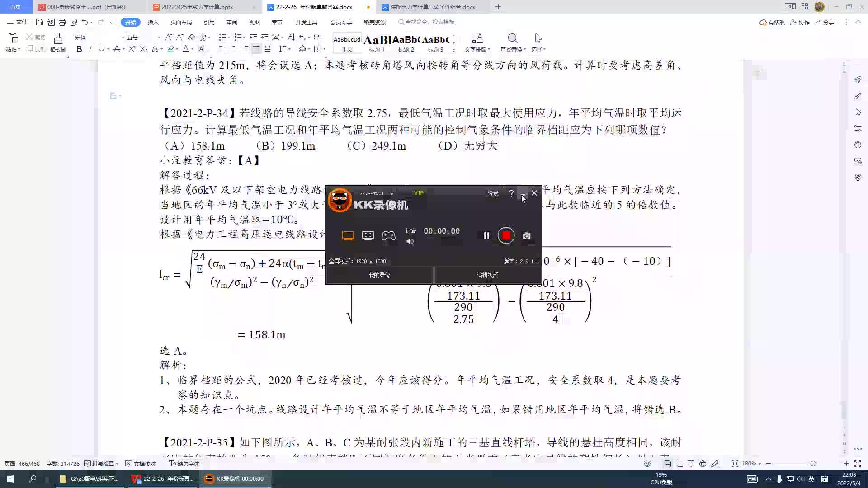The height and width of the screenshot is (488, 868).
Task: Click the screenshot camera icon in KK recorder
Action: [526, 236]
